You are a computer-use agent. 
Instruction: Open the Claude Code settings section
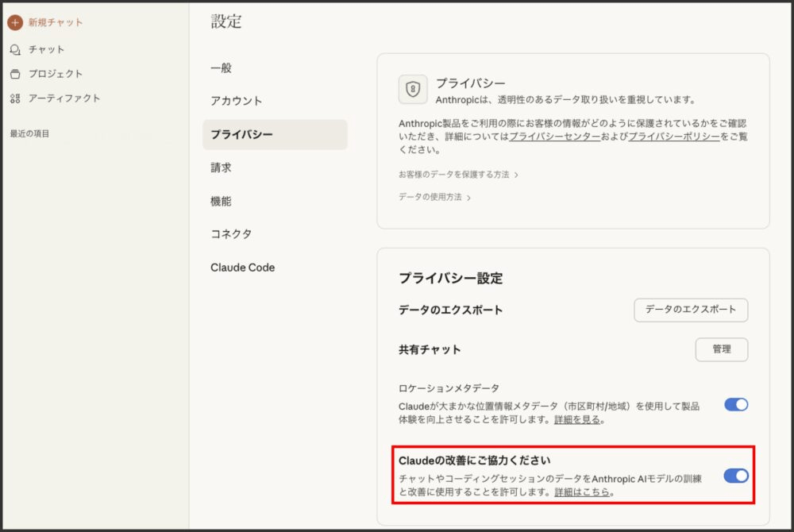(242, 267)
